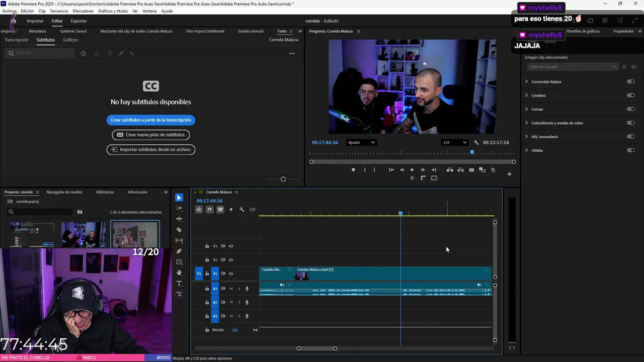The height and width of the screenshot is (362, 644).
Task: Open the Marcadores menu
Action: 83,11
